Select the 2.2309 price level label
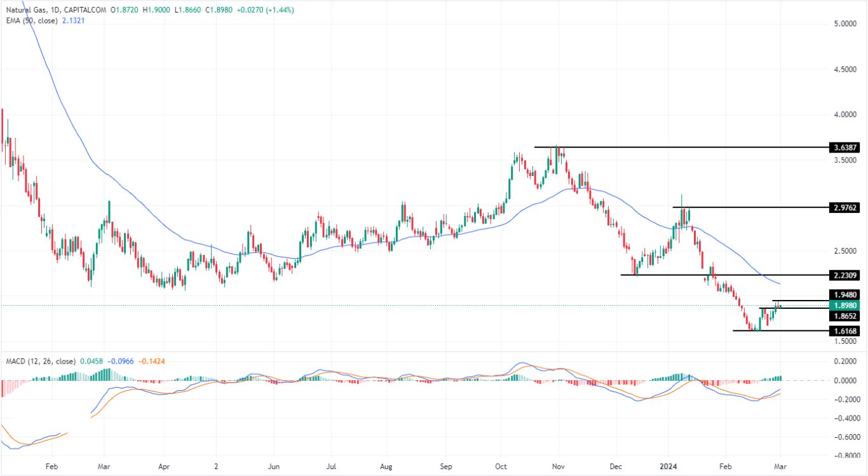The height and width of the screenshot is (476, 868). 845,275
